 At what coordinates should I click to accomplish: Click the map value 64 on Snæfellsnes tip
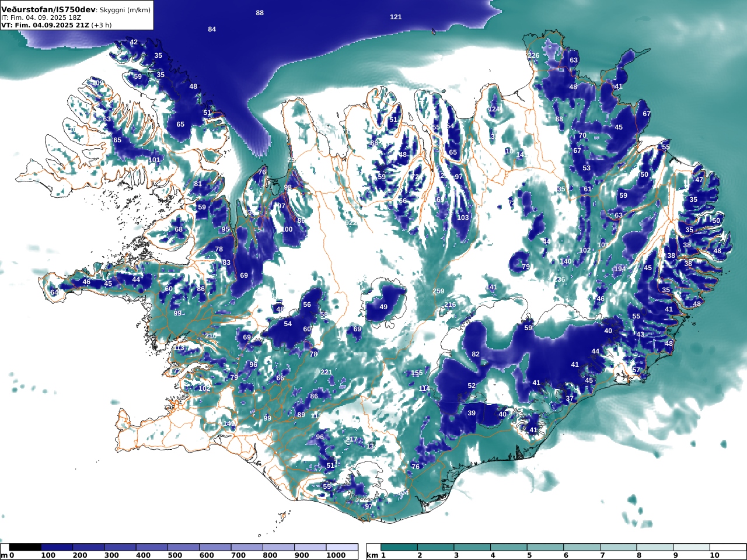(x=54, y=292)
